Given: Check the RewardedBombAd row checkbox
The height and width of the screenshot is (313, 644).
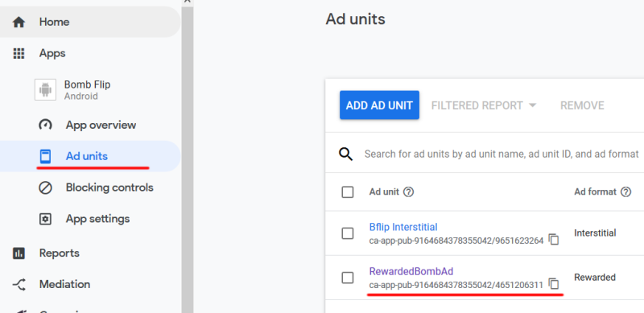Looking at the screenshot, I should click(x=348, y=278).
